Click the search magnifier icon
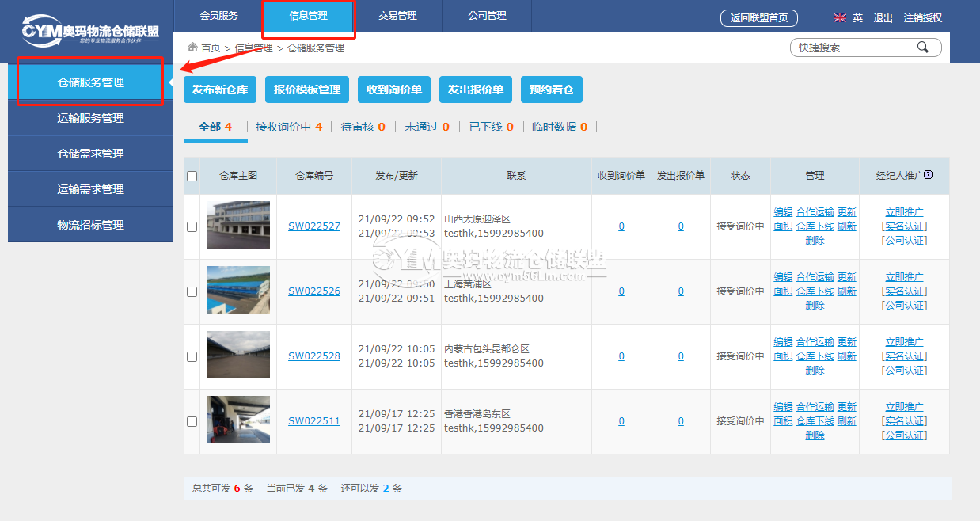Screen dimensions: 980x521 [922, 48]
